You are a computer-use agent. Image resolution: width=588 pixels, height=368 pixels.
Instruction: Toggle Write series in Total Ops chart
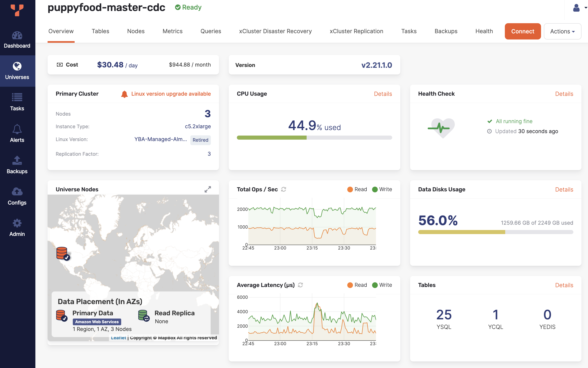(382, 189)
